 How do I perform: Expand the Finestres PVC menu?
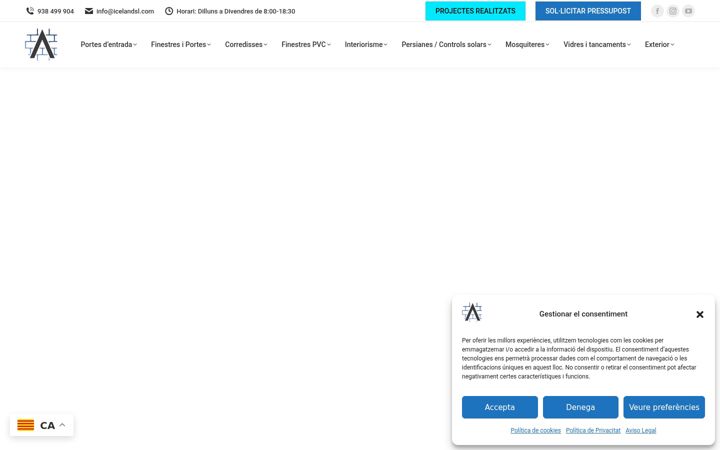(x=306, y=45)
